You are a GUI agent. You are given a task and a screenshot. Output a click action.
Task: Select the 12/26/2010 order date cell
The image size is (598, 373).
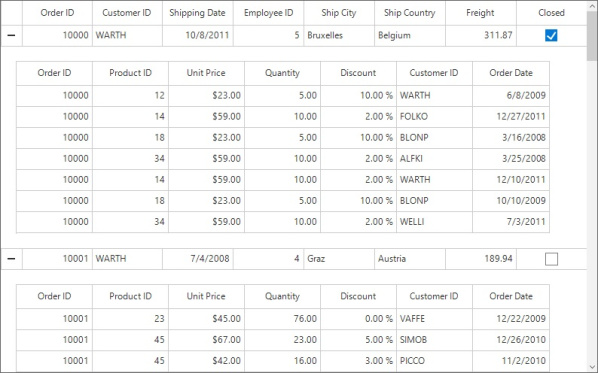[511, 340]
